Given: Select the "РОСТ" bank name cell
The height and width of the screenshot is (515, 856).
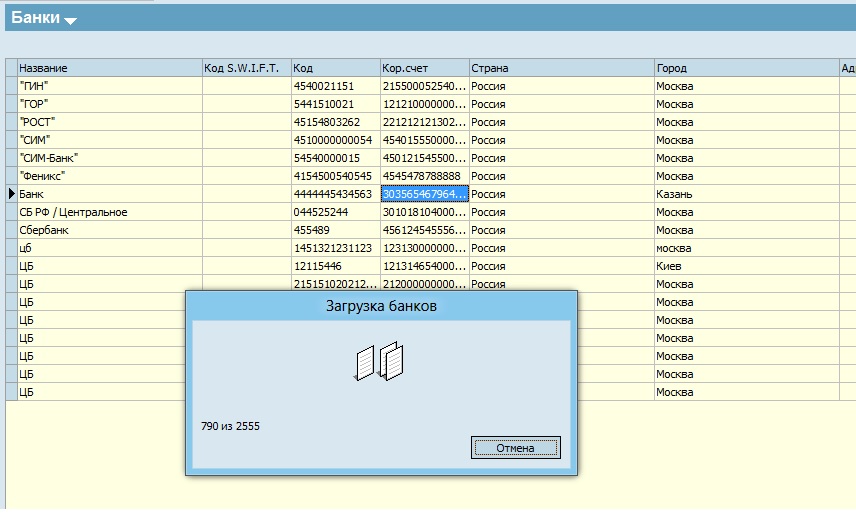Looking at the screenshot, I should (x=110, y=122).
